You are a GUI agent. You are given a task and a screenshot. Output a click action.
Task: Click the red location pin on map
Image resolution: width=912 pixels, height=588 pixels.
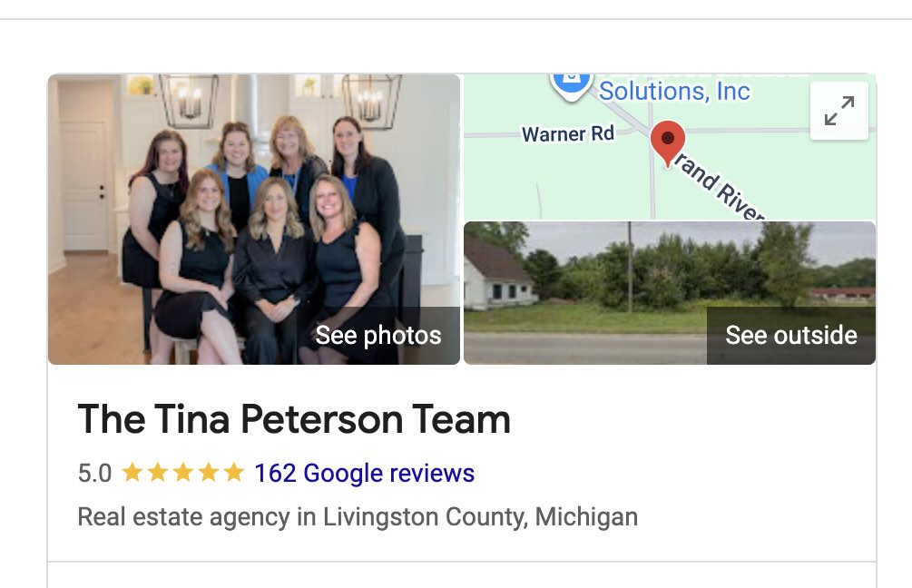[x=668, y=143]
